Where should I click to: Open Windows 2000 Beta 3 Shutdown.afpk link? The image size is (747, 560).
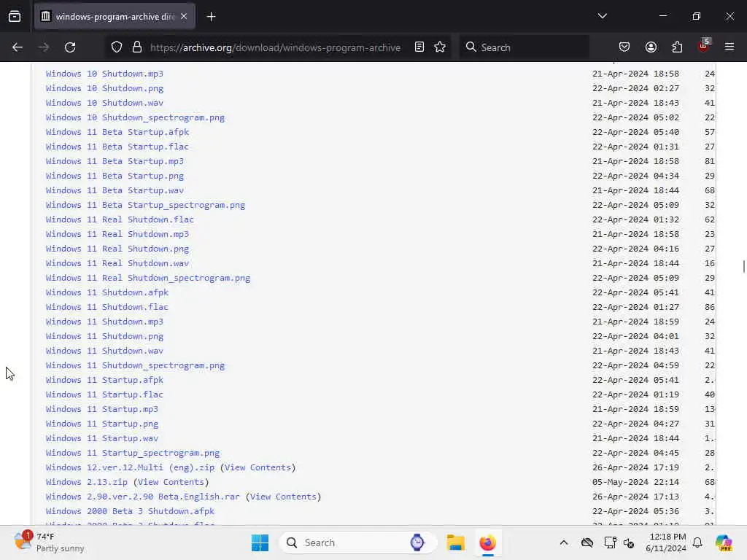point(130,511)
